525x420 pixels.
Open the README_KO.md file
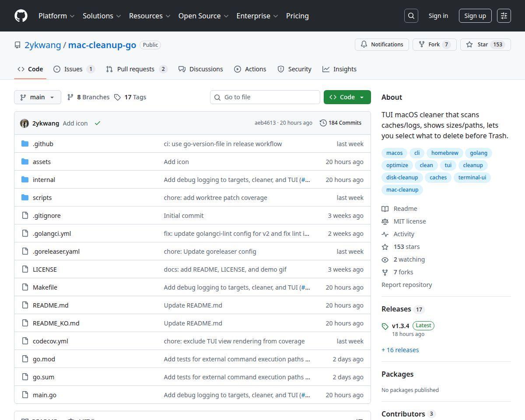pyautogui.click(x=56, y=323)
